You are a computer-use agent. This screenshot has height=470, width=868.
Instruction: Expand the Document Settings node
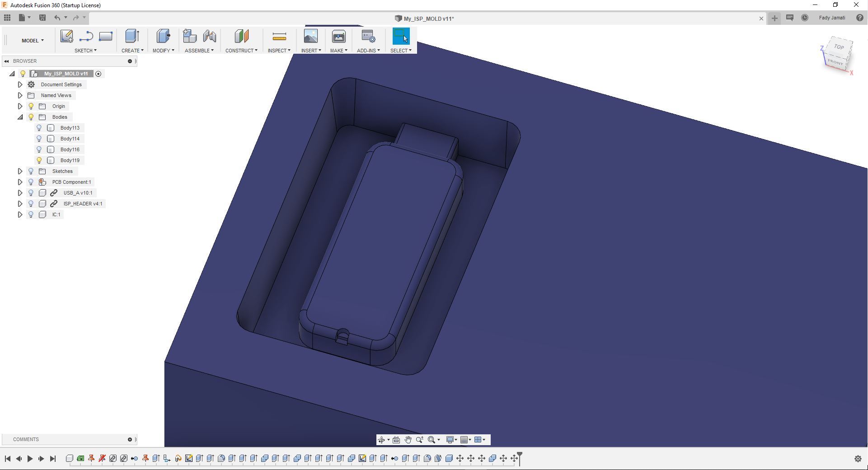point(20,84)
